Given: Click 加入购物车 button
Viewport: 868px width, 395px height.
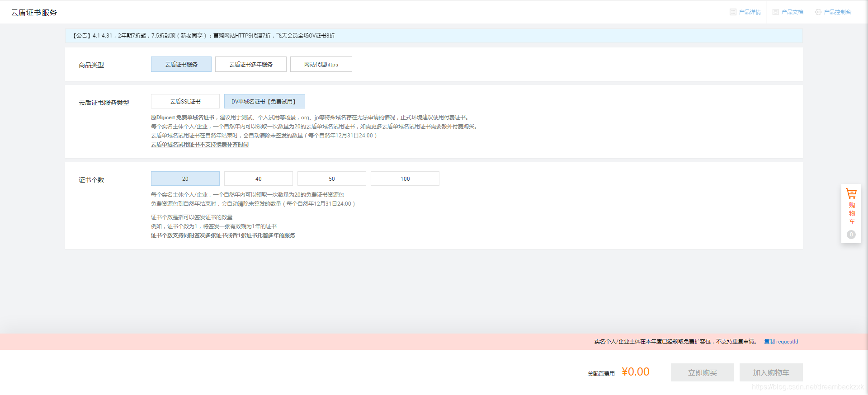Looking at the screenshot, I should coord(771,372).
